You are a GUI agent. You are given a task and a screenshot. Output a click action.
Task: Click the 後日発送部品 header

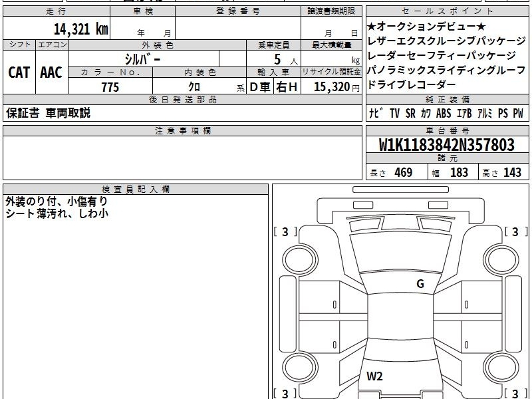(182, 99)
